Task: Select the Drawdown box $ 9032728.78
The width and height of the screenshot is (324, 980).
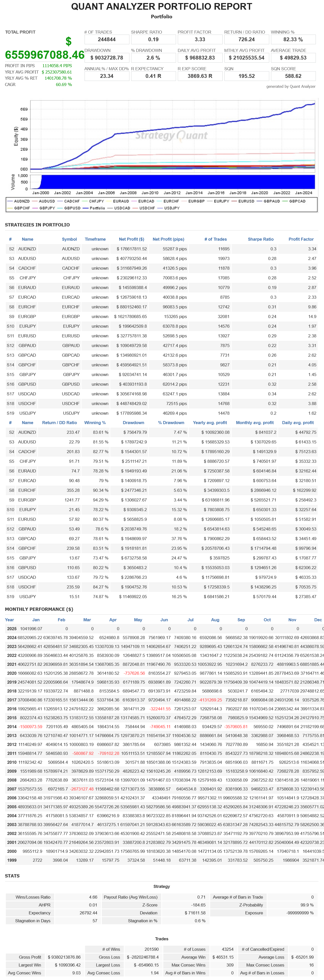Action: (x=107, y=58)
